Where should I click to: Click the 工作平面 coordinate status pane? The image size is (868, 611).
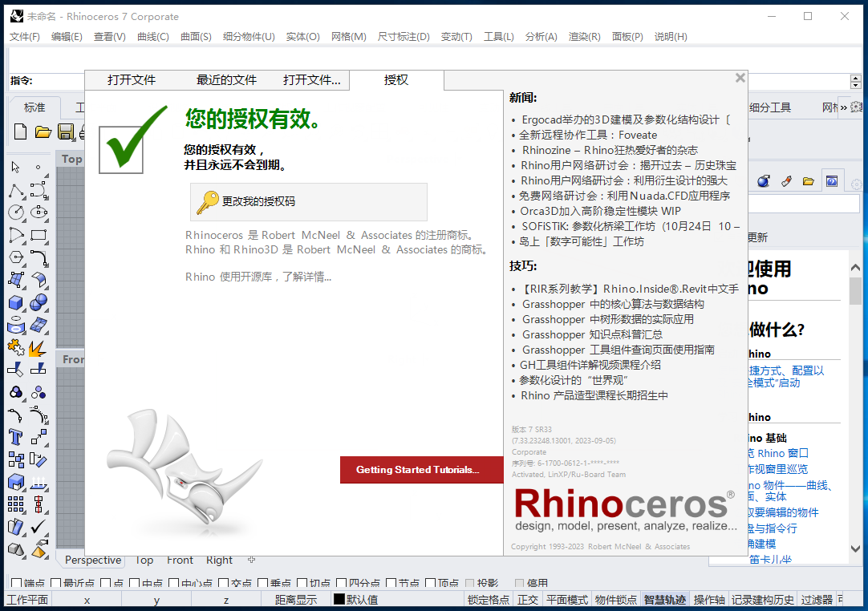coord(27,600)
